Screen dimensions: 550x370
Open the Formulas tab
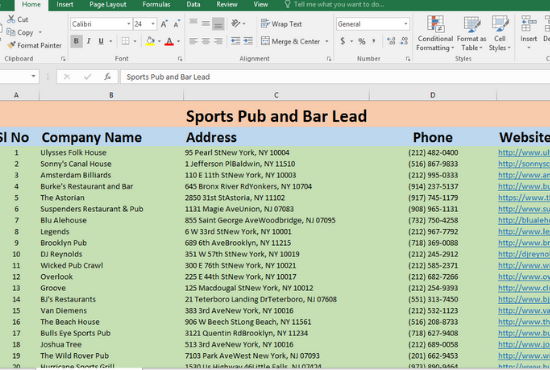pos(156,5)
